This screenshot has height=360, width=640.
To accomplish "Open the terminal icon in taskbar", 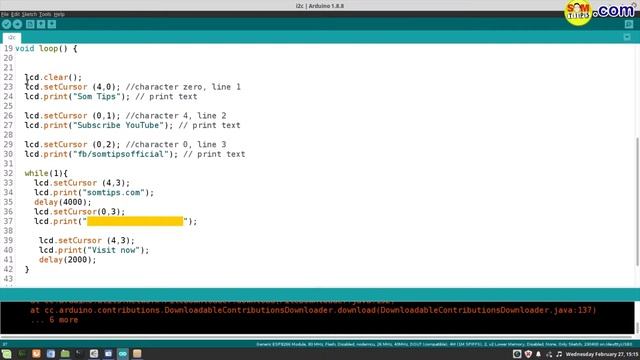I will pyautogui.click(x=79, y=354).
